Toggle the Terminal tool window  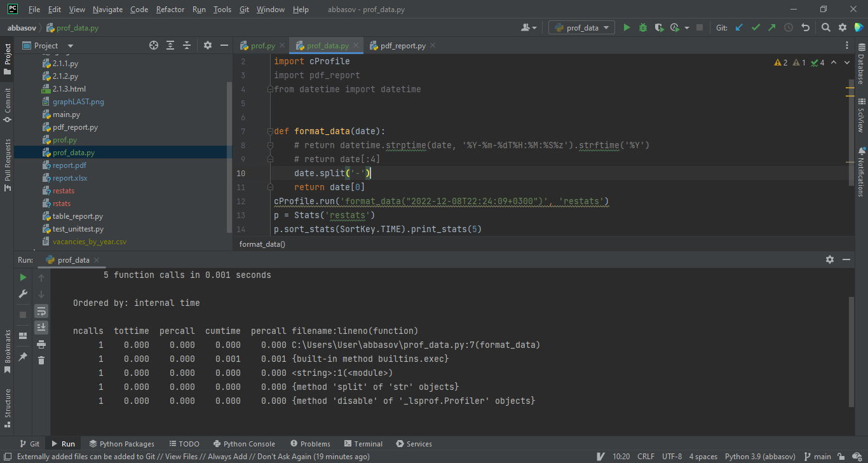pos(363,443)
